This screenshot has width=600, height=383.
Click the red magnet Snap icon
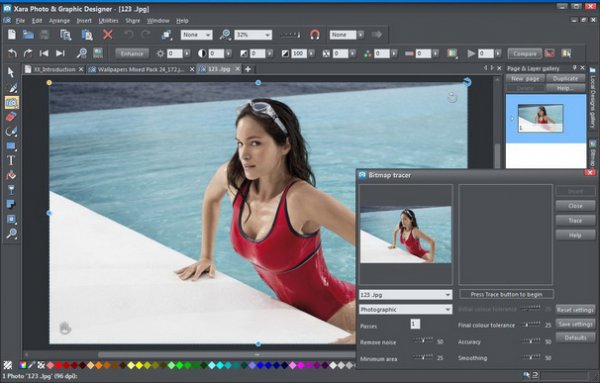click(x=315, y=35)
